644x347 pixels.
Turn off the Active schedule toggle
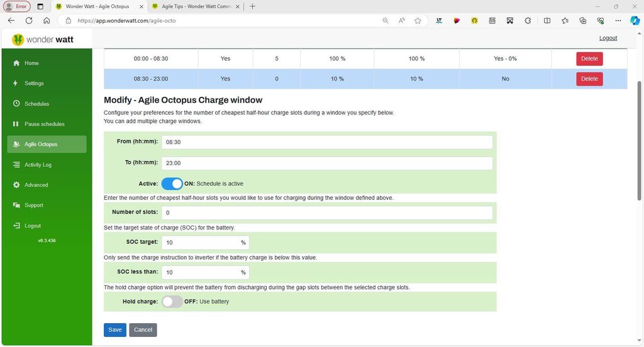tap(172, 184)
